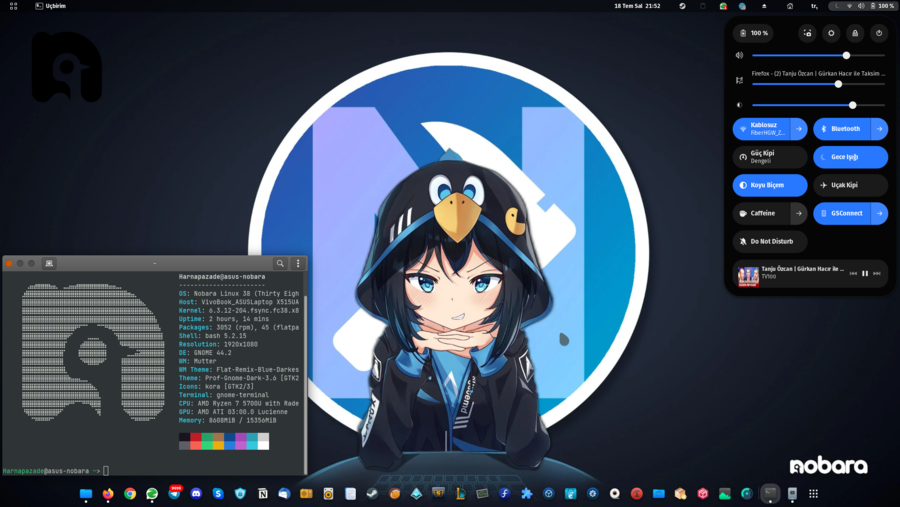Open the Activities overview button
The image size is (900, 507).
13,6
